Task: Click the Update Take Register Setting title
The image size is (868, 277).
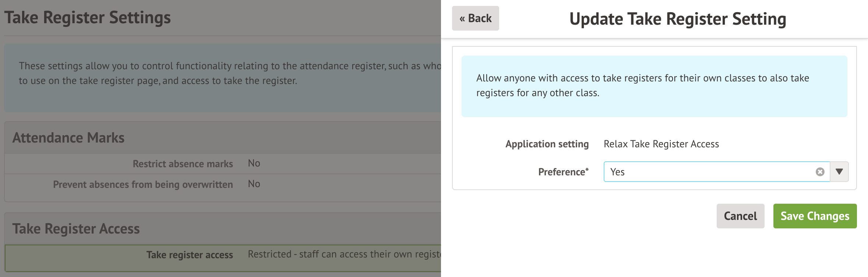Action: pyautogui.click(x=678, y=19)
